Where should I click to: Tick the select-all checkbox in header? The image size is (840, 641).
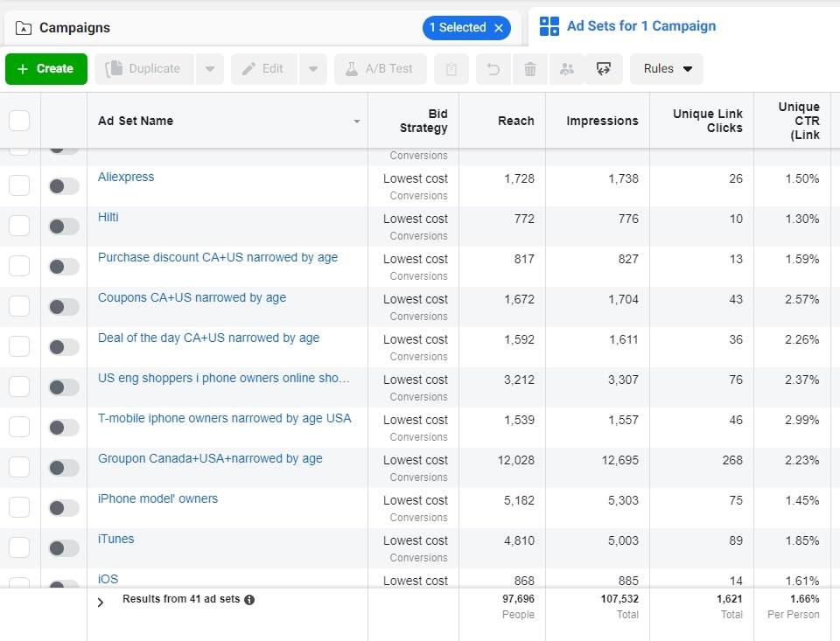19,121
